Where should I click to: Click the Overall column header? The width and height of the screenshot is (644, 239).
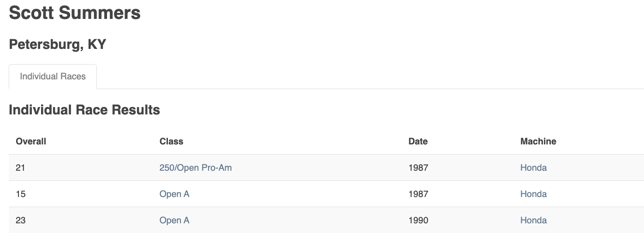(31, 142)
